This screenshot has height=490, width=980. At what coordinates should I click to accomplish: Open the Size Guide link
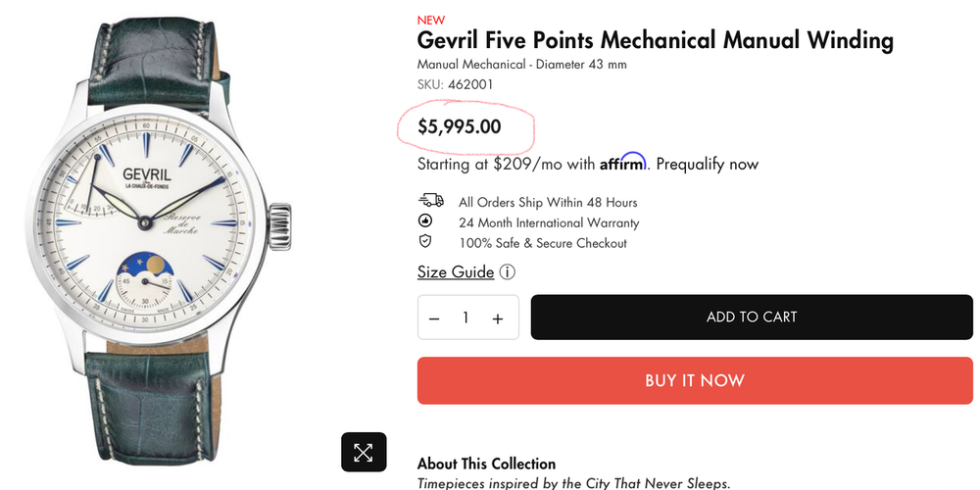[x=456, y=272]
